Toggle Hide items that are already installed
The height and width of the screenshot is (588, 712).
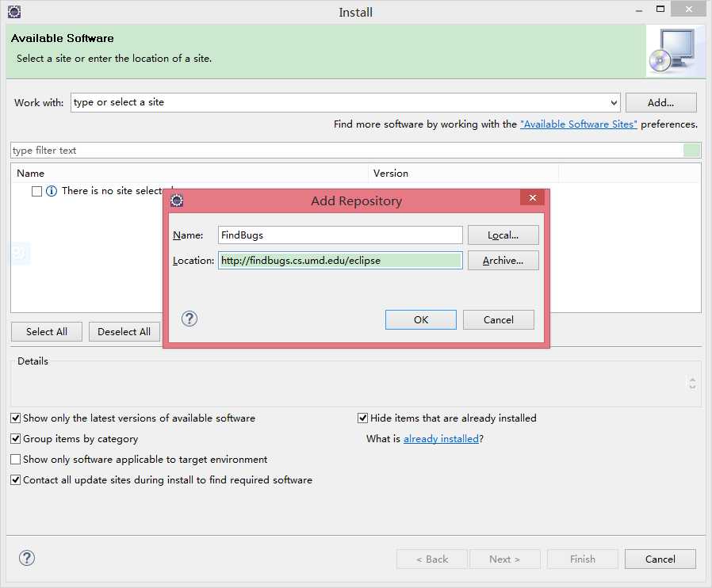tap(362, 418)
